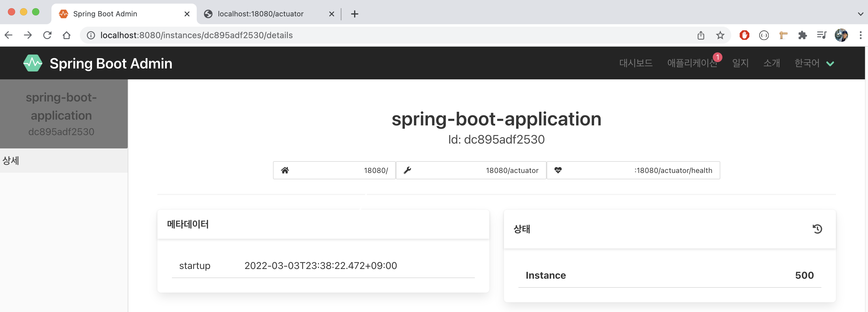Open the Chrome three-dot menu
Viewport: 868px width, 312px height.
pyautogui.click(x=860, y=35)
